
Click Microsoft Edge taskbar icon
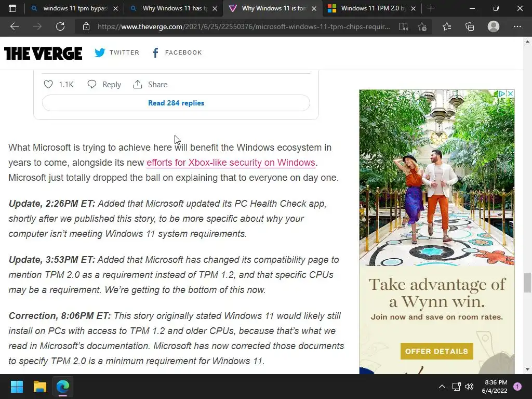click(x=63, y=387)
